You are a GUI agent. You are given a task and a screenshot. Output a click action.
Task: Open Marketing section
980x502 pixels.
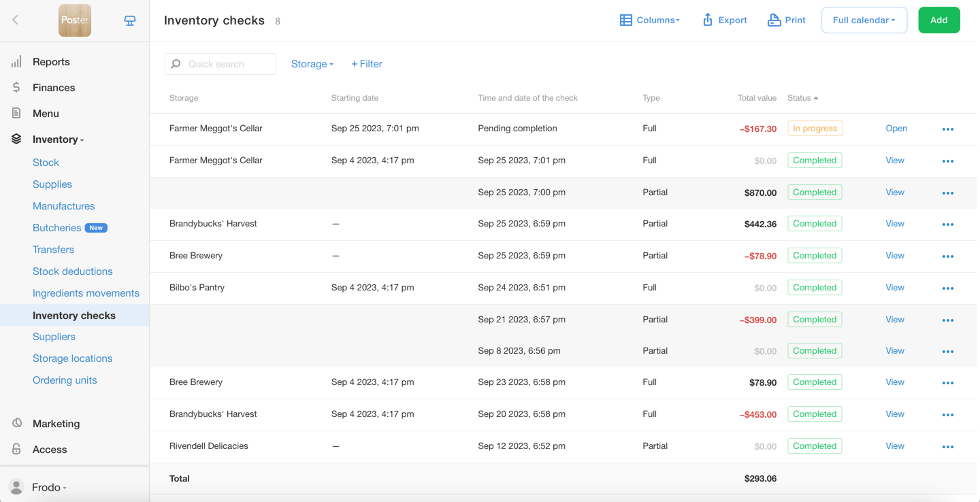pyautogui.click(x=56, y=424)
